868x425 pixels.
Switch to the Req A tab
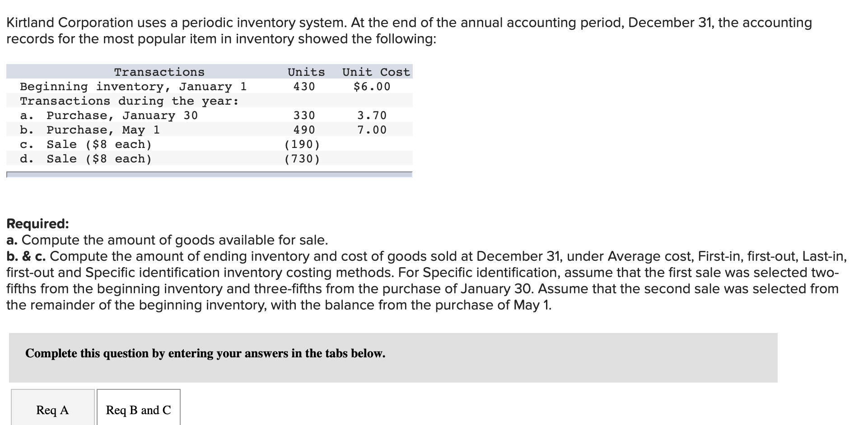pos(52,410)
